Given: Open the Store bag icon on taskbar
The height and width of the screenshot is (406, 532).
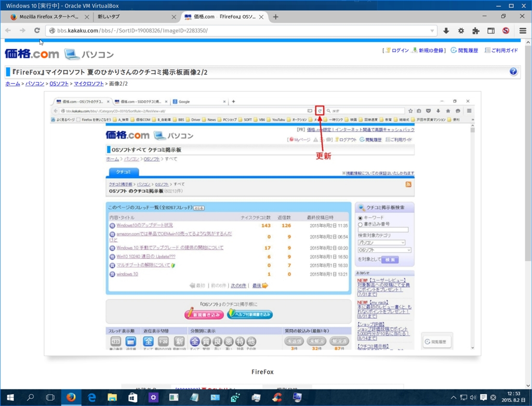Looking at the screenshot, I should (x=133, y=397).
